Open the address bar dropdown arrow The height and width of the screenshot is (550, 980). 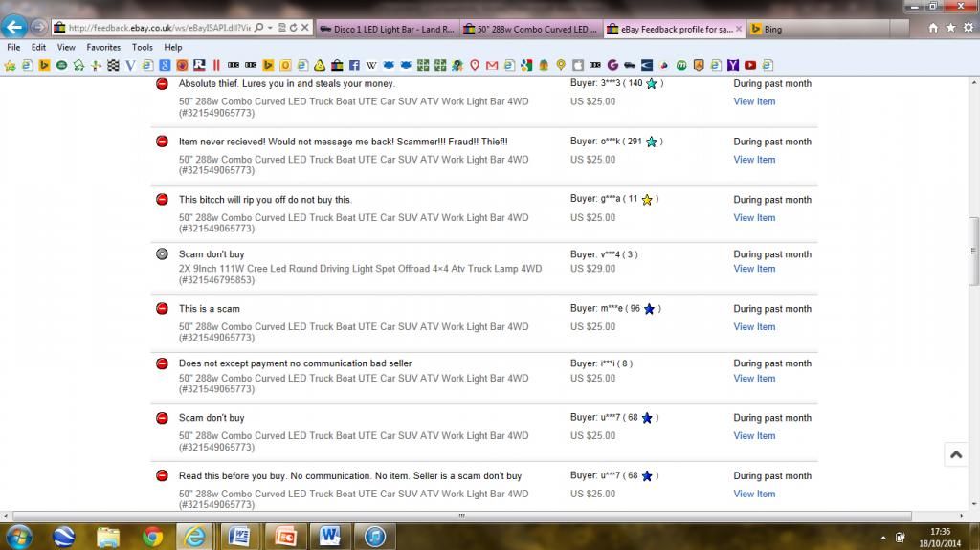[x=270, y=28]
